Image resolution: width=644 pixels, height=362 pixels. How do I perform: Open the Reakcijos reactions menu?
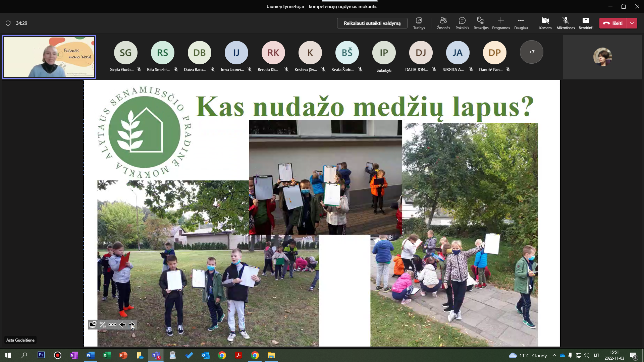(x=481, y=23)
